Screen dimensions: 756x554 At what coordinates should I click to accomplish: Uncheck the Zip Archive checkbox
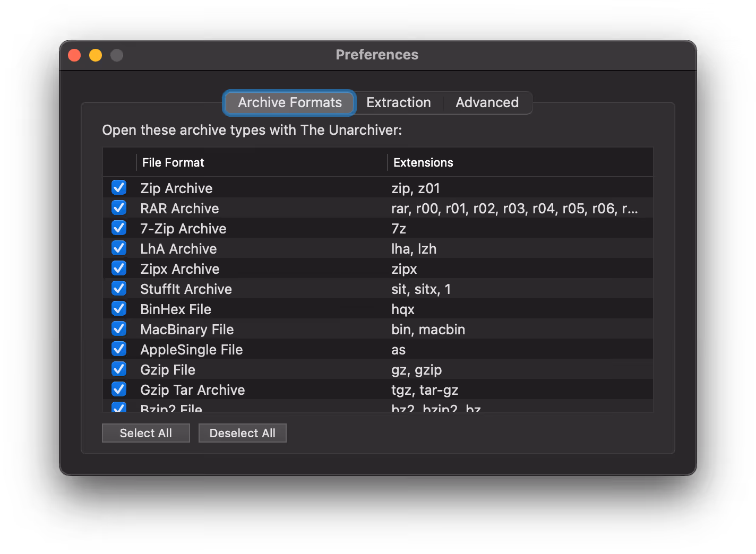tap(119, 188)
